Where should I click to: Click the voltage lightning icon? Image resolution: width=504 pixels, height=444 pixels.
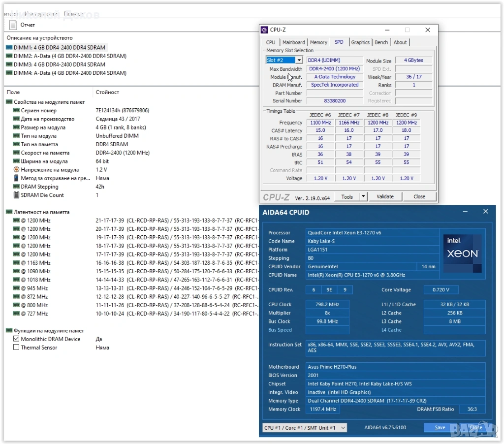(16, 170)
